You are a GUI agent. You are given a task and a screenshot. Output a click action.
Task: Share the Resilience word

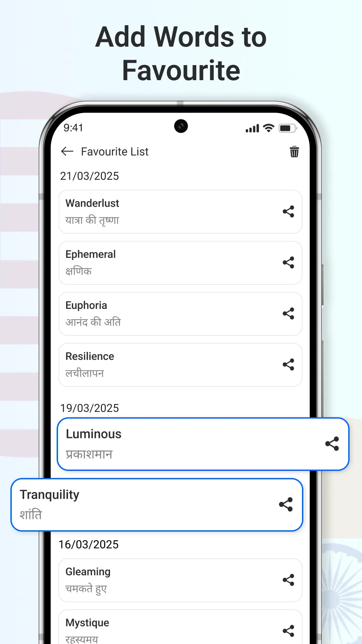(x=288, y=365)
